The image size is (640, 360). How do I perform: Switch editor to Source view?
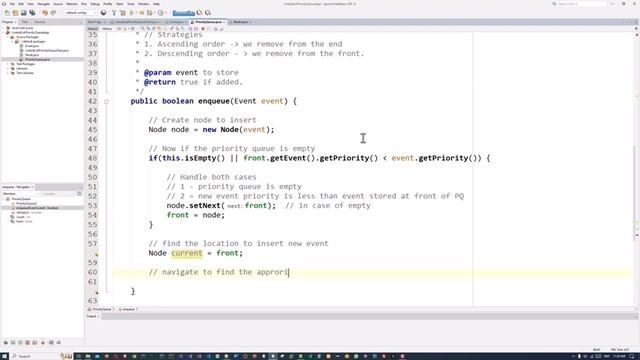pyautogui.click(x=92, y=29)
